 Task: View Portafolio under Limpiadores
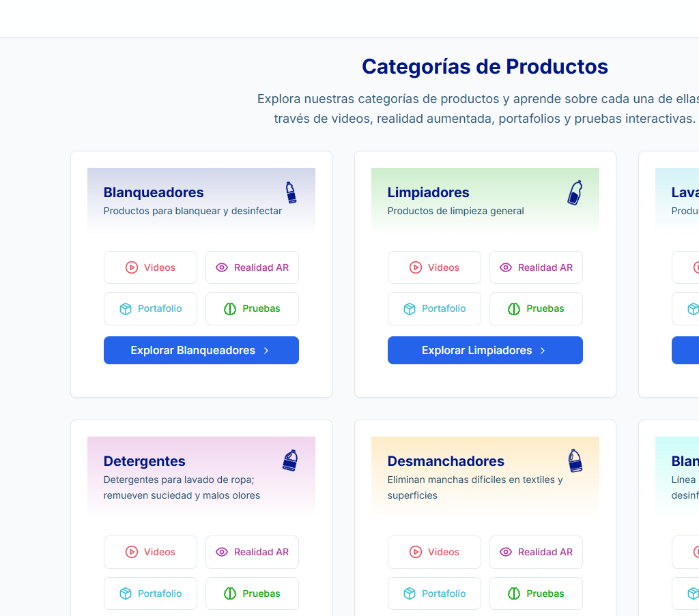[434, 308]
